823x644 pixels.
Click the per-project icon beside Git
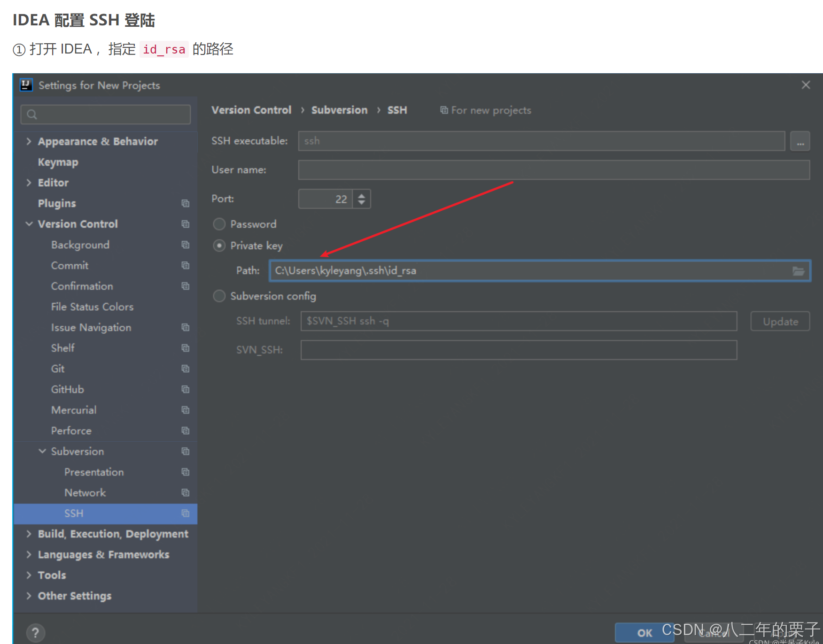point(186,368)
